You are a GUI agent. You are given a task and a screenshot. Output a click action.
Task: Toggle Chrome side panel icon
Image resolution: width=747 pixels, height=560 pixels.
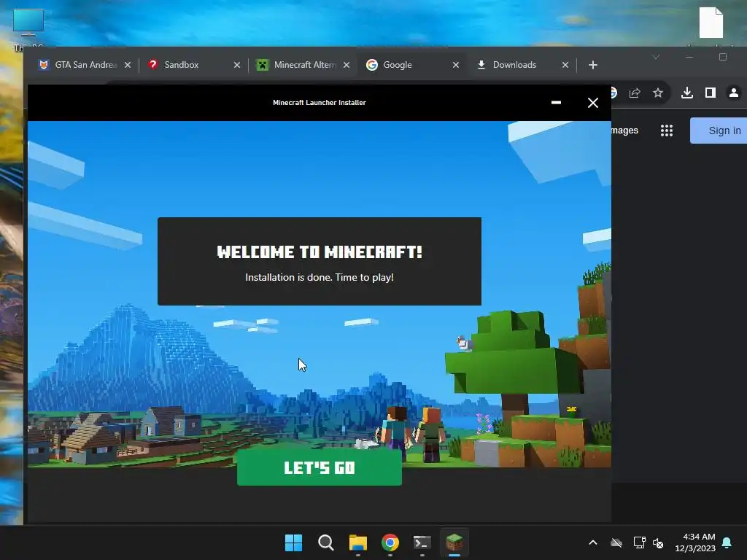point(711,93)
